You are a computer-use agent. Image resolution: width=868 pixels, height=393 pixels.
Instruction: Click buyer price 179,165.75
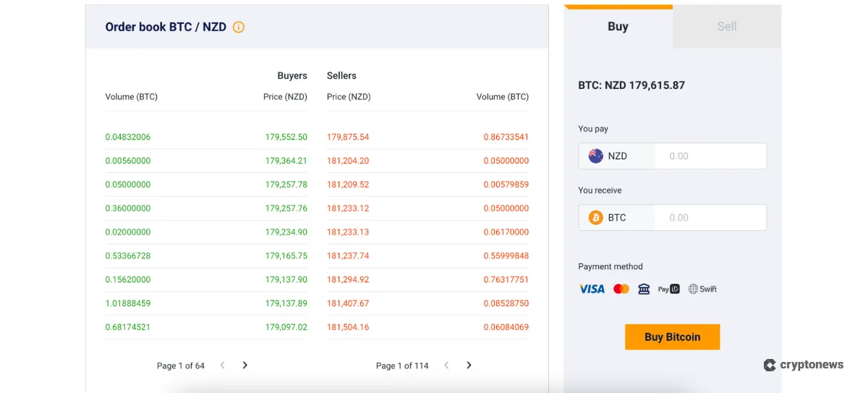286,255
